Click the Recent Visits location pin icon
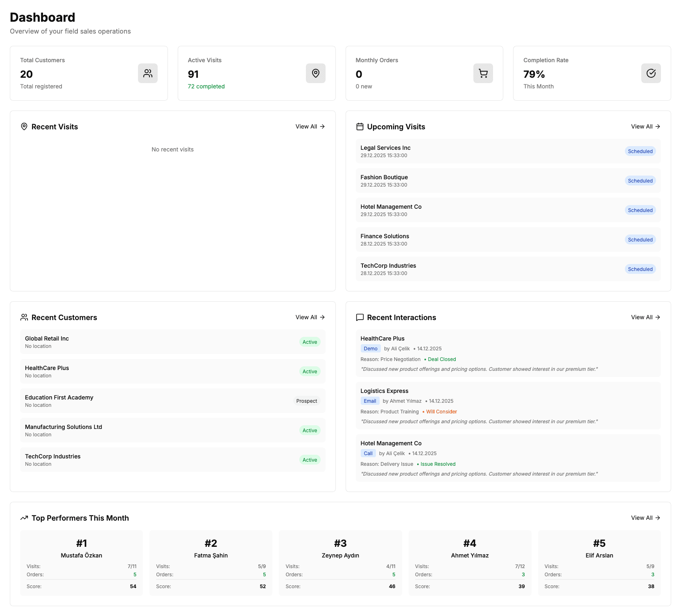Viewport: 681px width, 616px height. pos(24,126)
